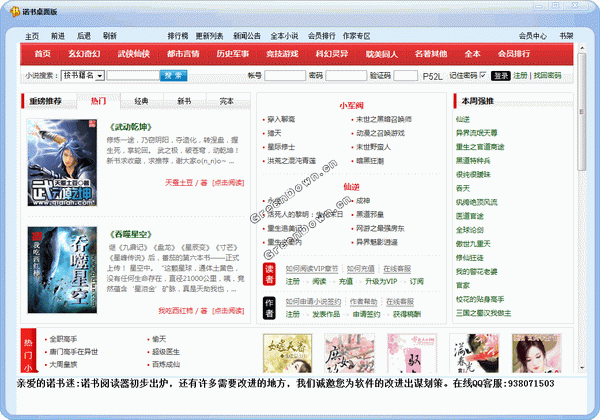Select 会员排行 in the red navigation bar

point(514,54)
